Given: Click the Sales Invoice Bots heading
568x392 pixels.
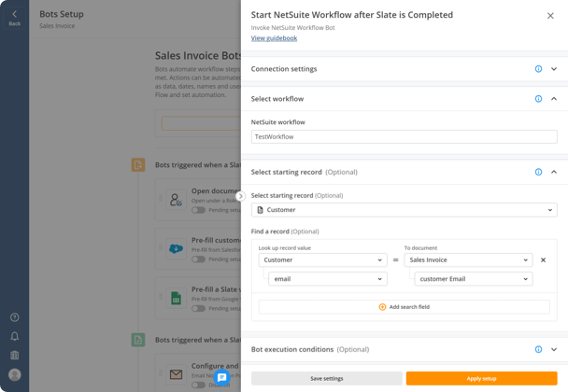Looking at the screenshot, I should pos(198,56).
